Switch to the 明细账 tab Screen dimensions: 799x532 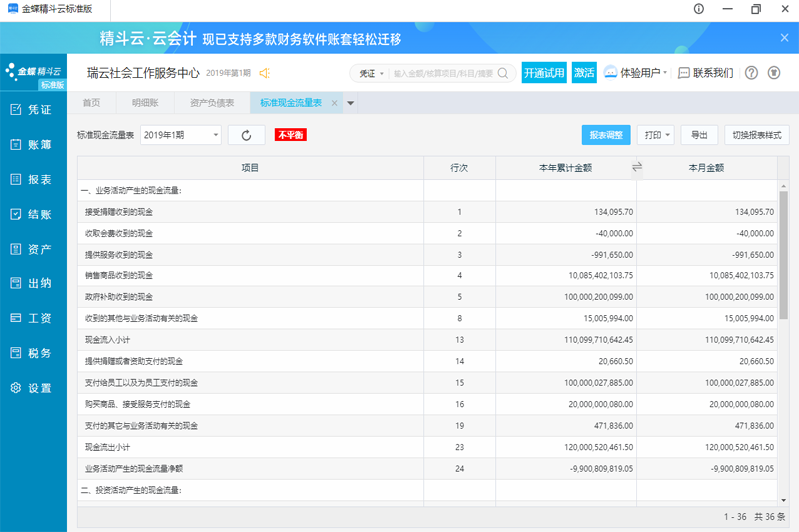[x=145, y=103]
